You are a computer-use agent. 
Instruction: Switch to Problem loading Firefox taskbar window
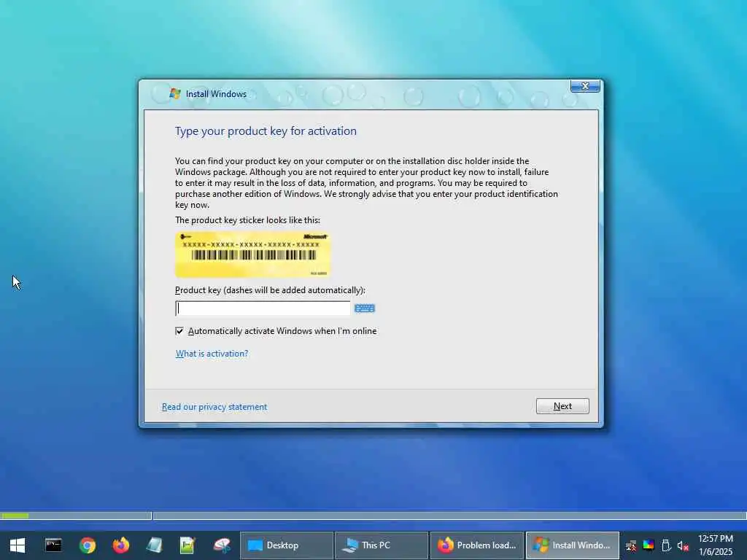pyautogui.click(x=476, y=545)
